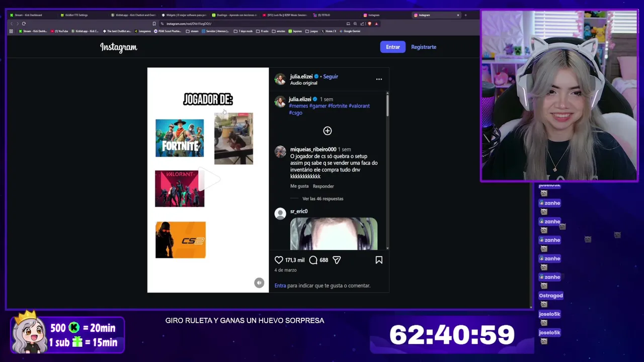Switch to Kicklet.app Kick Chatbot tab
Screen dimensions: 644x362
click(134, 15)
